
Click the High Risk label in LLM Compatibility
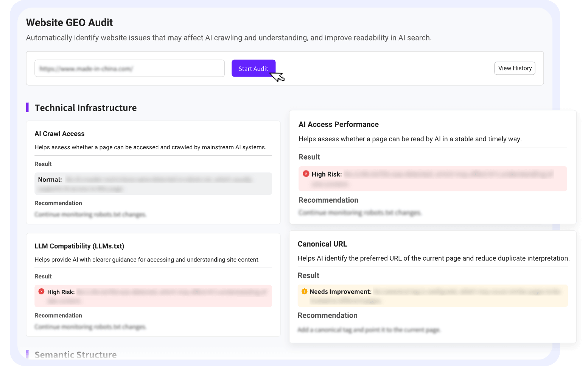(x=61, y=292)
